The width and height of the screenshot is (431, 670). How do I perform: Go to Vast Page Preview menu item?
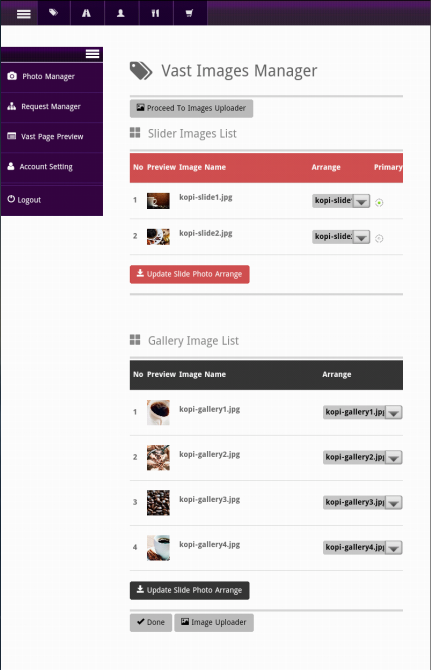point(52,137)
